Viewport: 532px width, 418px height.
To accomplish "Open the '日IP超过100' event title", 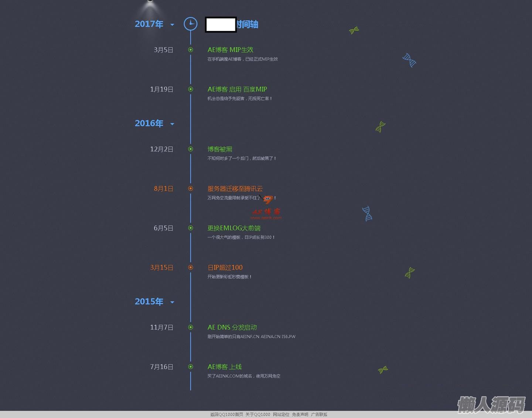I will [225, 268].
